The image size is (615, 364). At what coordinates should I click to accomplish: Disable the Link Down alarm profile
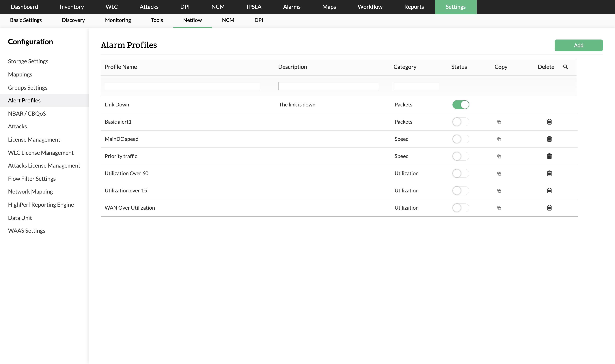461,104
